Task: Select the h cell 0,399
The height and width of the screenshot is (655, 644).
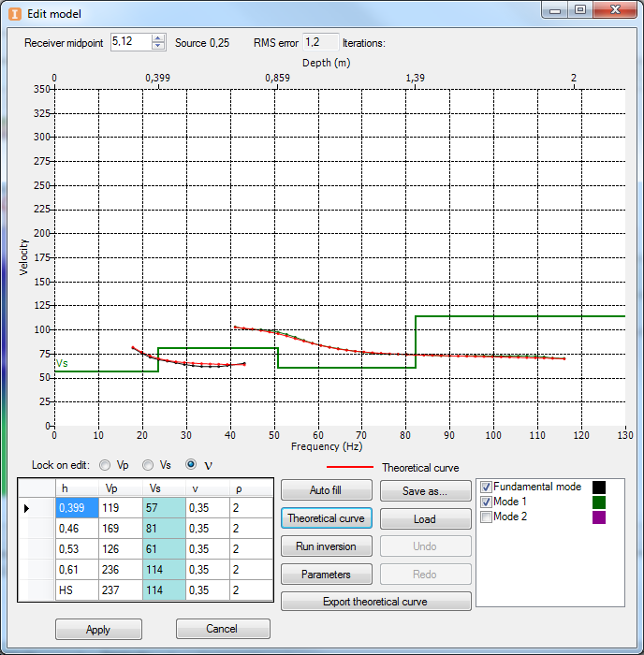Action: 77,508
